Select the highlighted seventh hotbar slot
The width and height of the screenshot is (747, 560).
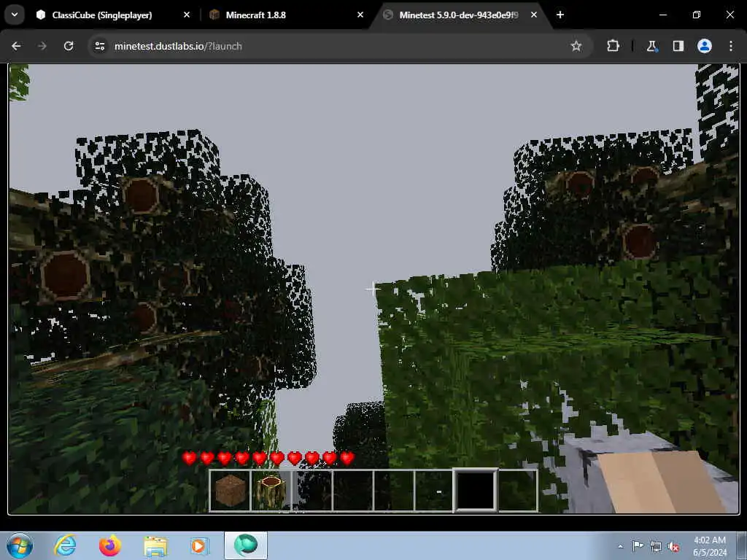pos(476,491)
